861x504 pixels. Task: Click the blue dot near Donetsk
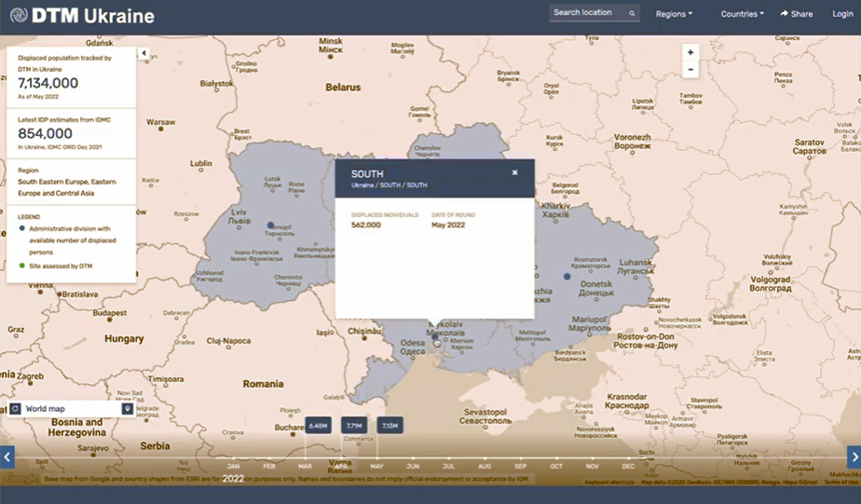pos(567,277)
